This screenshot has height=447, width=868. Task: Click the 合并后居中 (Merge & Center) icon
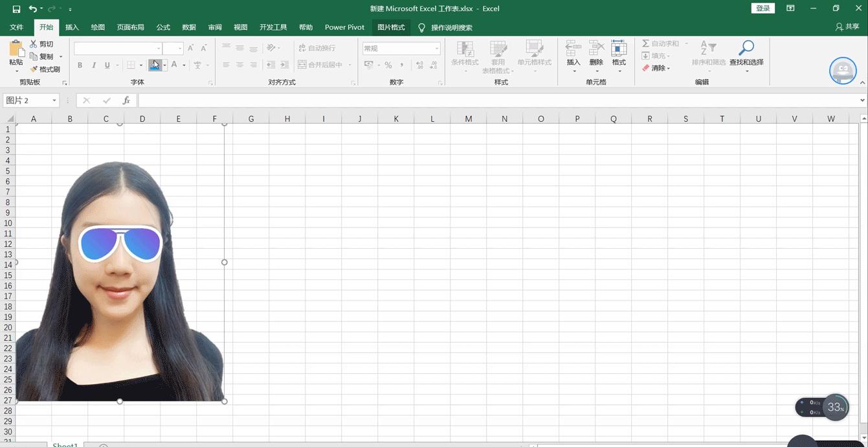[x=320, y=65]
